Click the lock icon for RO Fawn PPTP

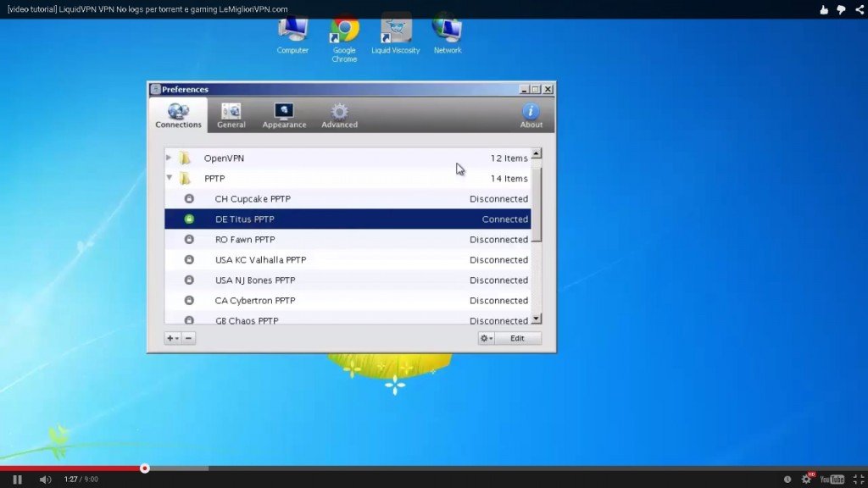coord(189,240)
